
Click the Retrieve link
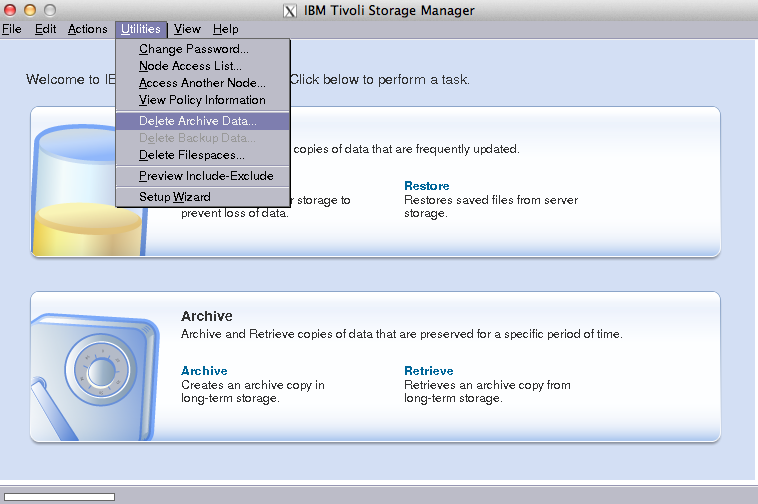point(429,371)
